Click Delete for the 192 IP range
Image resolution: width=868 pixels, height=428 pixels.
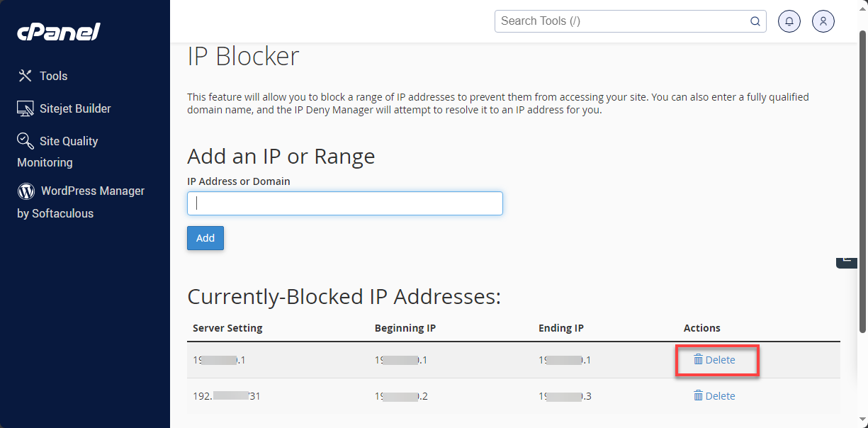pos(714,395)
